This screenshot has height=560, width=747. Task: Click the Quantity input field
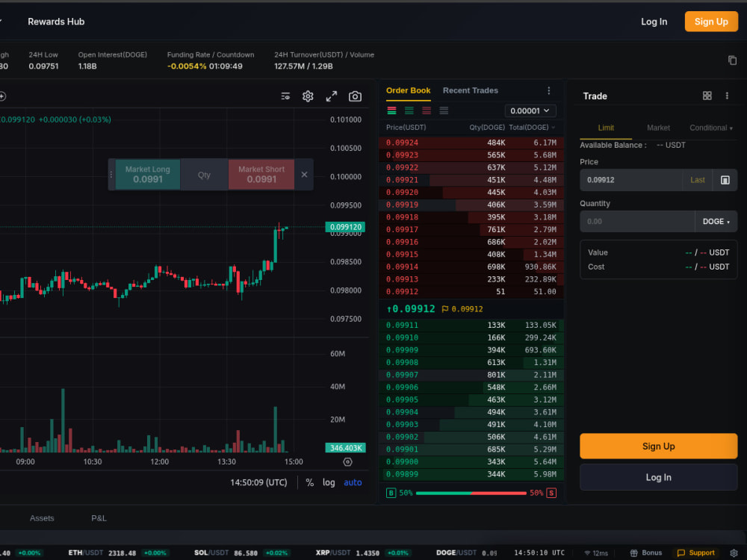coord(637,222)
